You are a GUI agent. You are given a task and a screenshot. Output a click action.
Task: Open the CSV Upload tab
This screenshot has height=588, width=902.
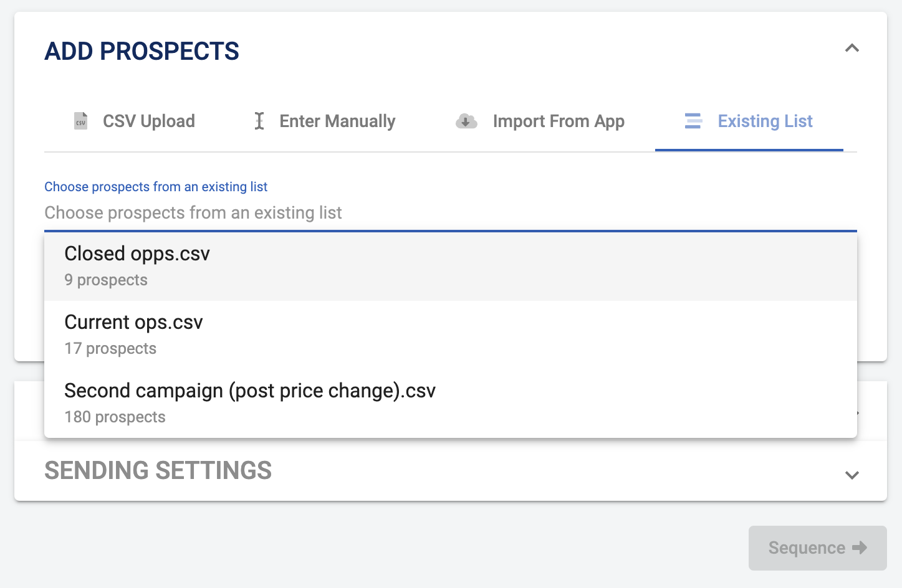148,121
